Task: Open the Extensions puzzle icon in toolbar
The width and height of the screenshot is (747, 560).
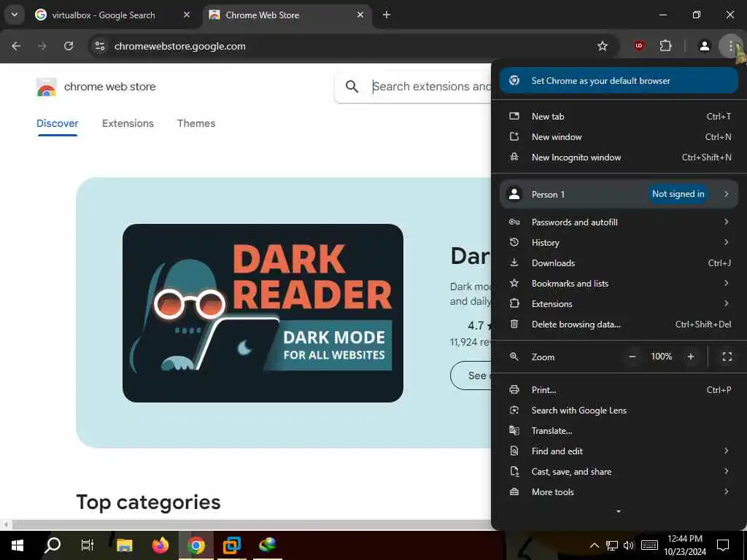Action: [x=665, y=46]
